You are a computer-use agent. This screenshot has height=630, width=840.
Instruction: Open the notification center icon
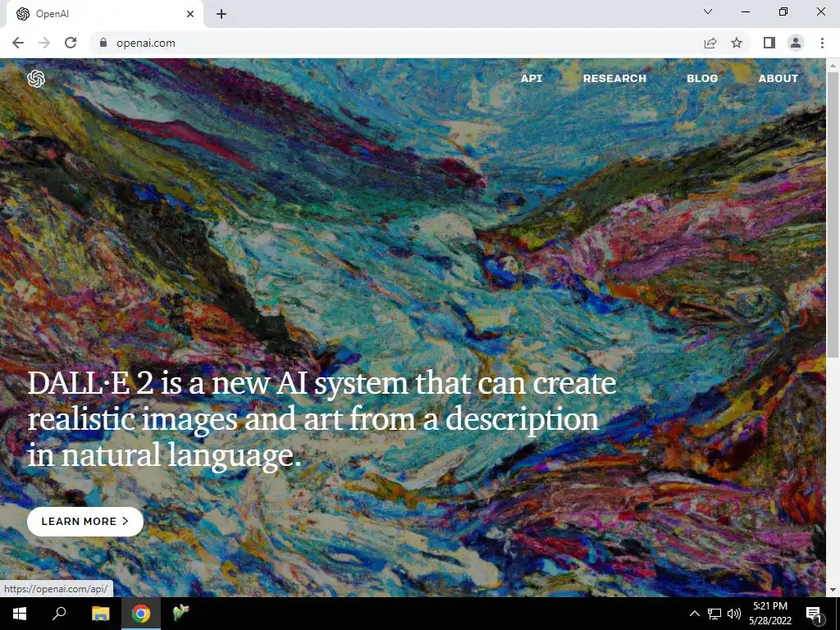pyautogui.click(x=815, y=614)
